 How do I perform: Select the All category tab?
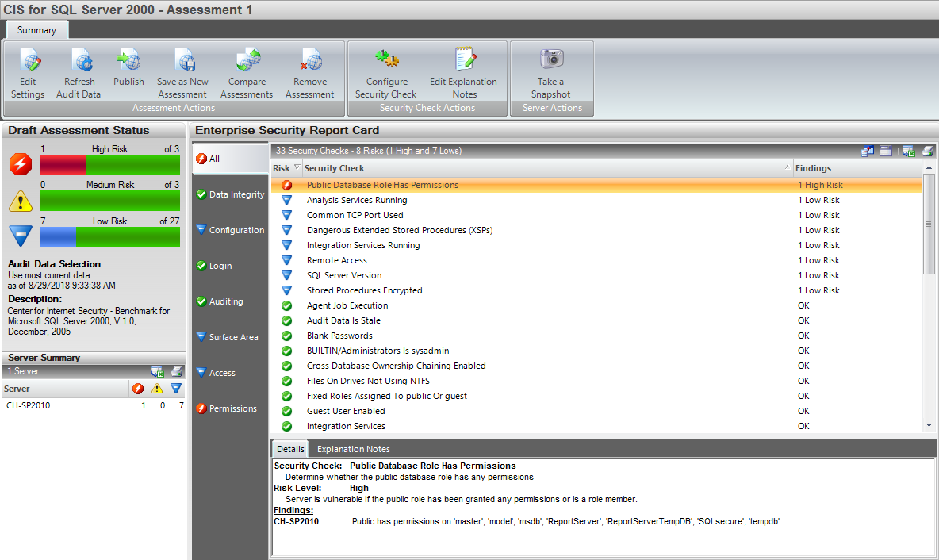231,159
